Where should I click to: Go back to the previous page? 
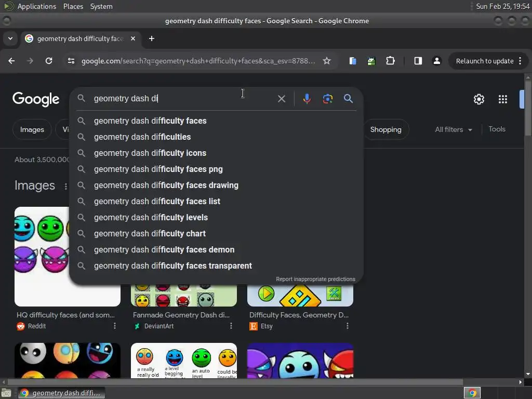click(x=11, y=61)
